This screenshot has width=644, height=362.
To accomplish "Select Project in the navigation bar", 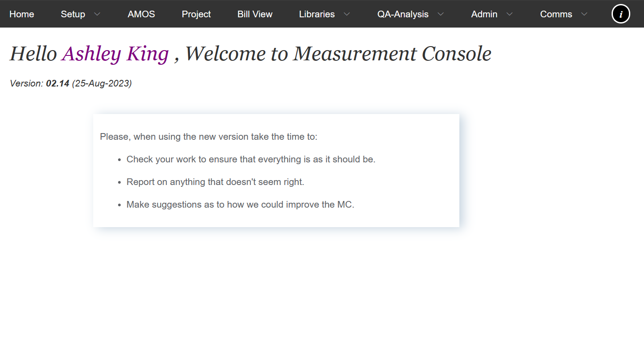I will coord(196,14).
